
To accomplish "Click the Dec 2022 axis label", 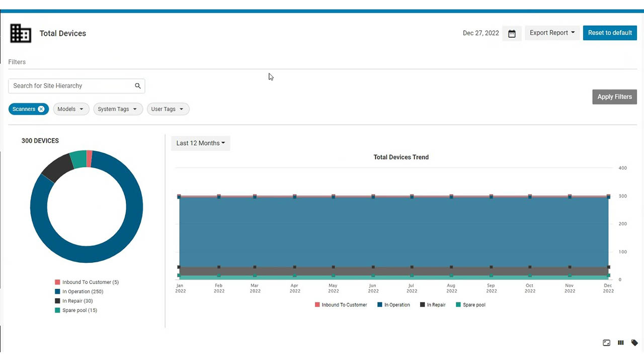I will click(x=608, y=288).
